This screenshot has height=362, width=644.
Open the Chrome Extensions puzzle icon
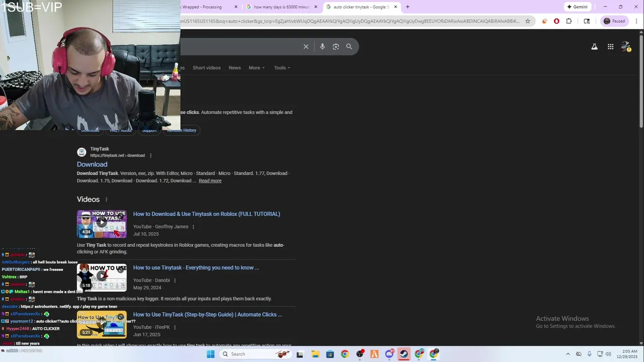point(569,21)
